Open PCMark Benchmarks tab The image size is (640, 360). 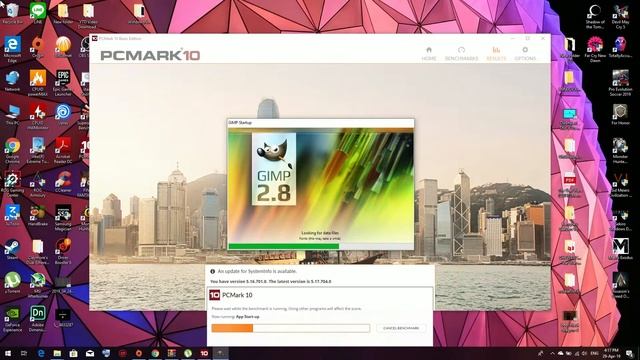tap(461, 54)
